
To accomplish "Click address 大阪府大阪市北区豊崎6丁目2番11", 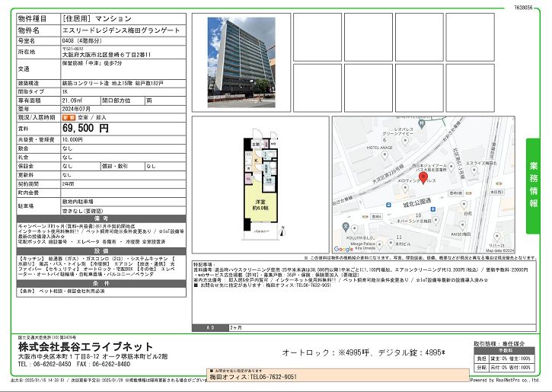I will (x=107, y=55).
